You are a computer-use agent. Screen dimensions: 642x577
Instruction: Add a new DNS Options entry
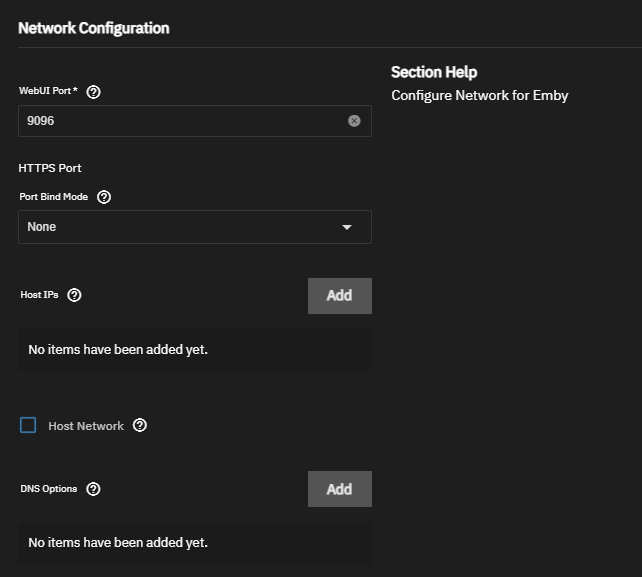click(x=340, y=489)
